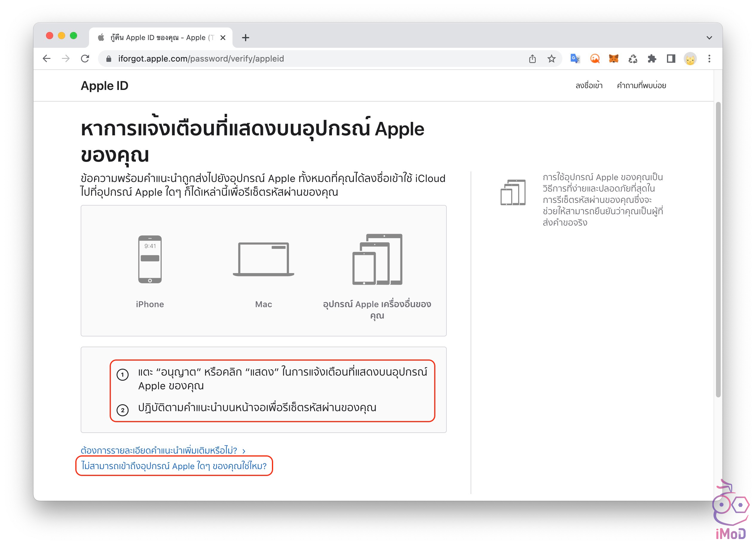Open คำถามที่พบบ่อย FAQ link

click(641, 86)
